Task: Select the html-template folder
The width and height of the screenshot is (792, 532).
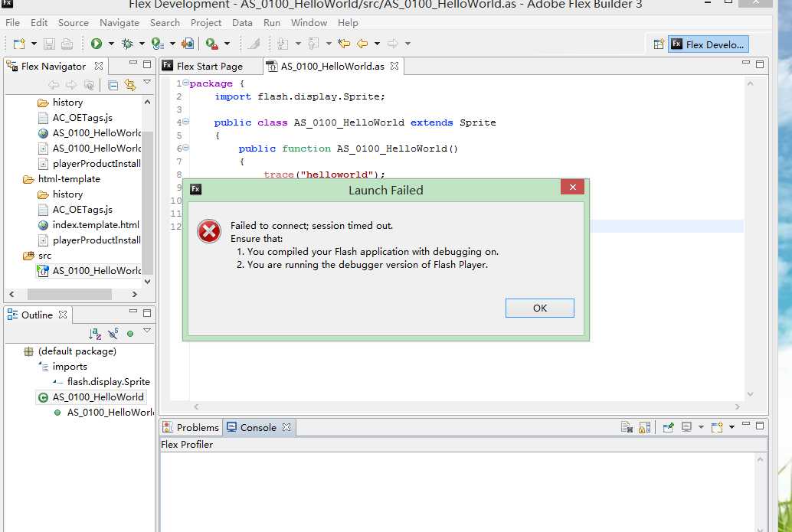Action: pyautogui.click(x=69, y=178)
